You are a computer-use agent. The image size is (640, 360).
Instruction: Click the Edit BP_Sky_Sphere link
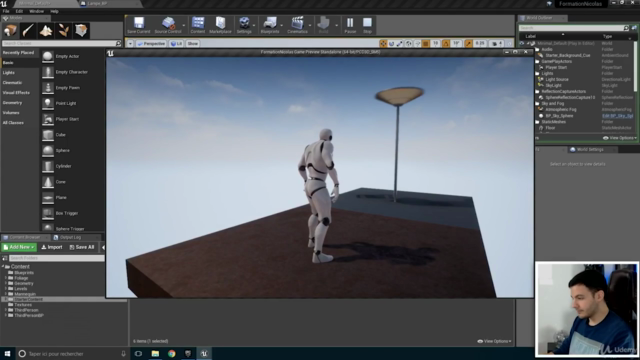point(618,116)
